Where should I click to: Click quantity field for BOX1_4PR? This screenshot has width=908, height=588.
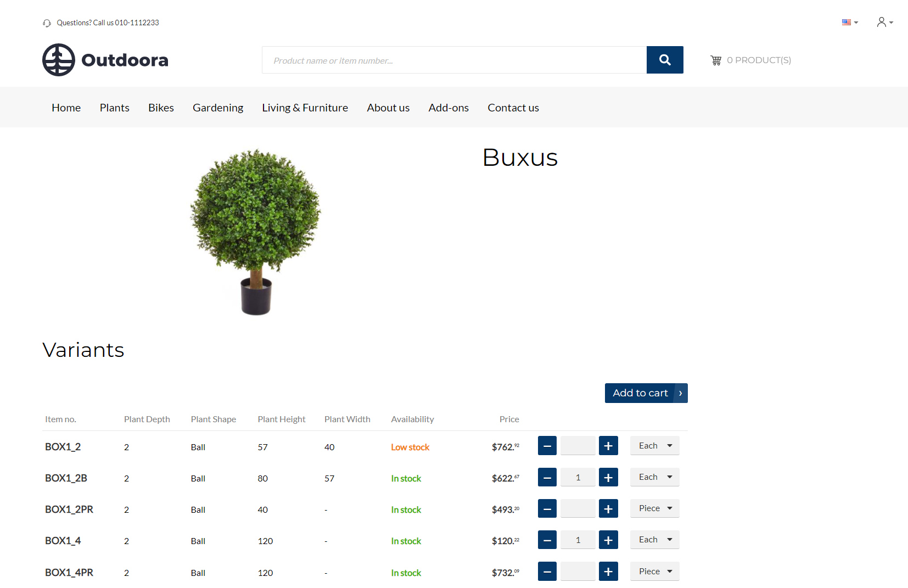[x=578, y=572]
